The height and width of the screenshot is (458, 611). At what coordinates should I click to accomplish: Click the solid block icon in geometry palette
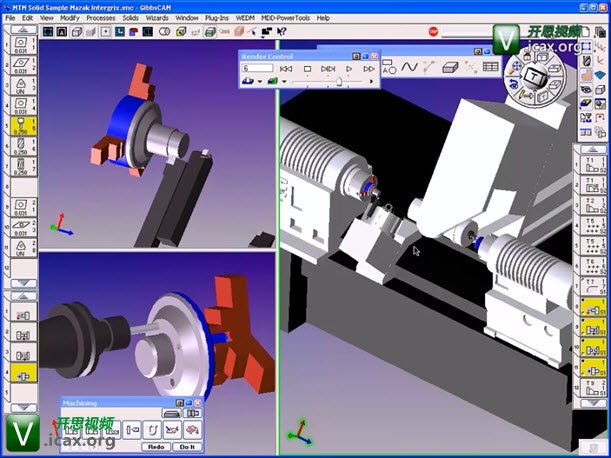(x=450, y=67)
